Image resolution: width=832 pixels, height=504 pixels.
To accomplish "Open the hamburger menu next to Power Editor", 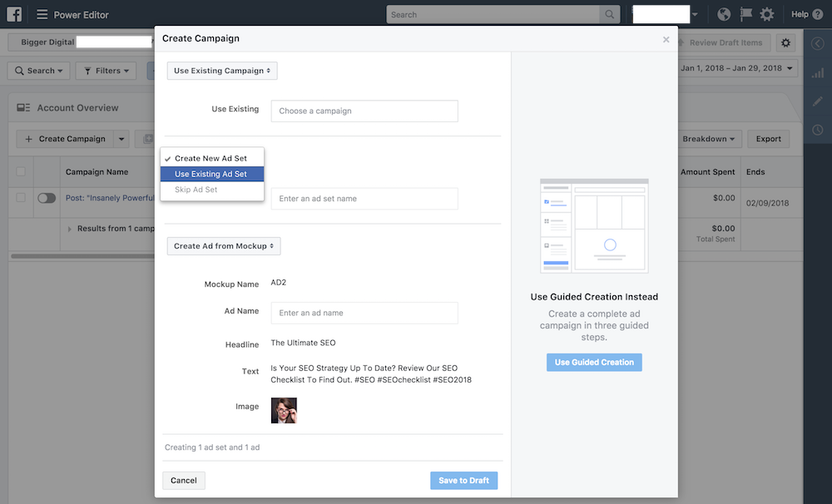I will pyautogui.click(x=42, y=14).
